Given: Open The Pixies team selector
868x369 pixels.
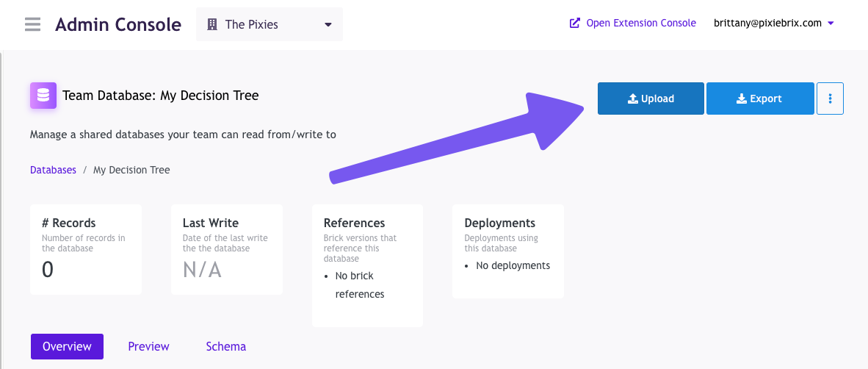Looking at the screenshot, I should coord(269,24).
